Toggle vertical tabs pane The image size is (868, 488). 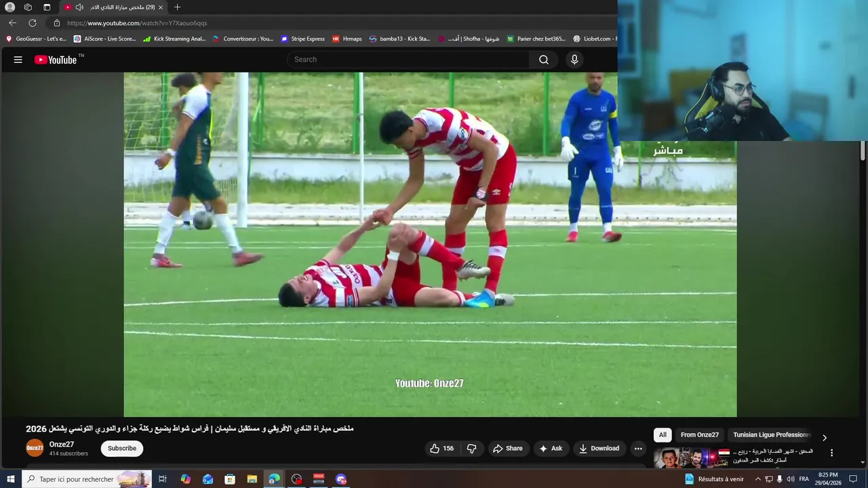(47, 7)
